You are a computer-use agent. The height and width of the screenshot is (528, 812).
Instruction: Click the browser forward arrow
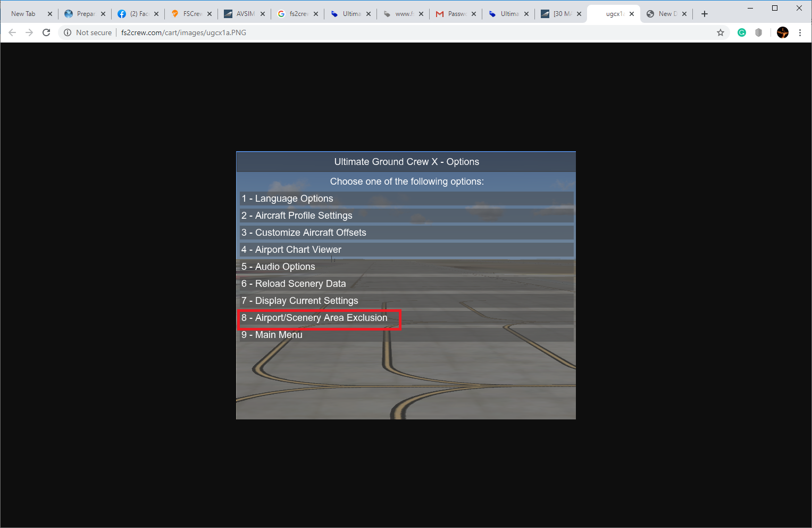(29, 32)
